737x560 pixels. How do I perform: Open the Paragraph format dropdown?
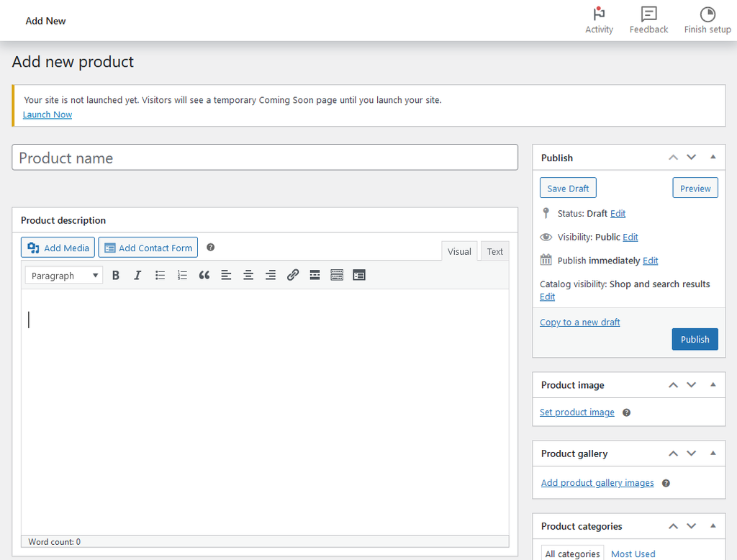(64, 276)
